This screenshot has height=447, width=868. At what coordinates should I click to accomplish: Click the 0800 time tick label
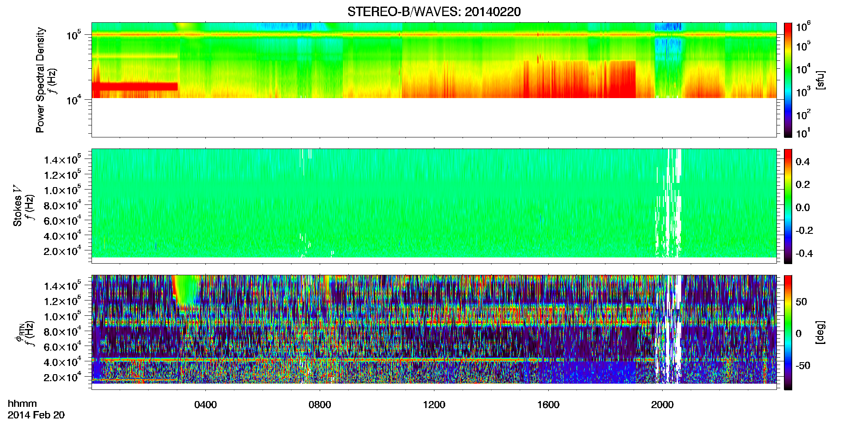tap(320, 405)
